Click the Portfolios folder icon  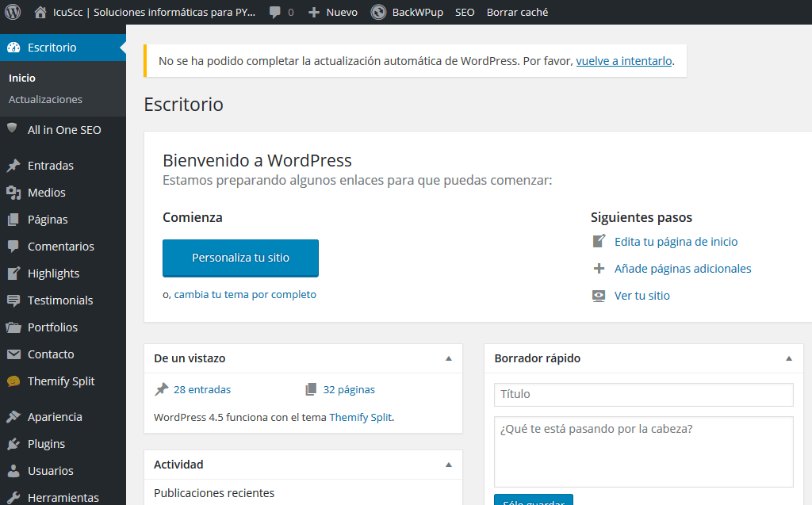(x=13, y=327)
